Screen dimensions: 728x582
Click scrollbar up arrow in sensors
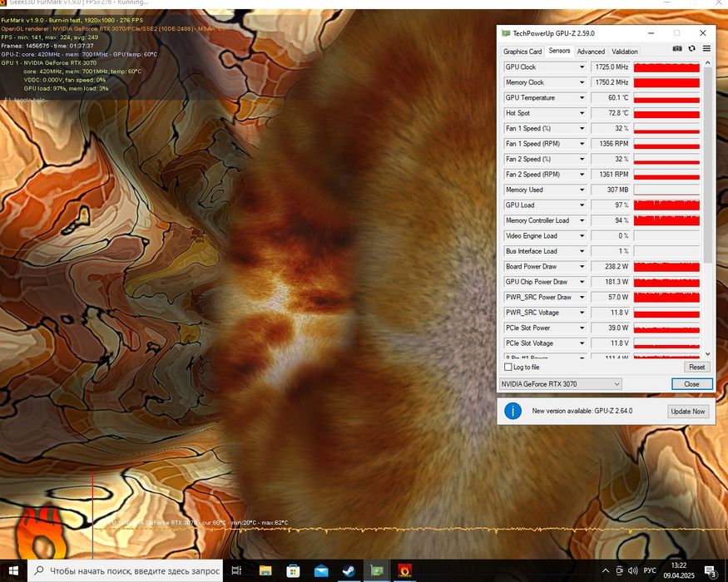[x=707, y=62]
